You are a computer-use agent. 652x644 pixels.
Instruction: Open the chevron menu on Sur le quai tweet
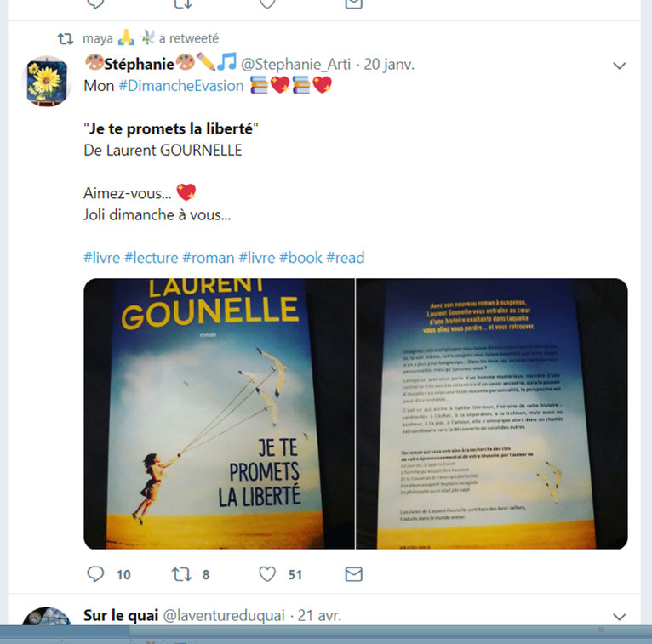[x=619, y=617]
